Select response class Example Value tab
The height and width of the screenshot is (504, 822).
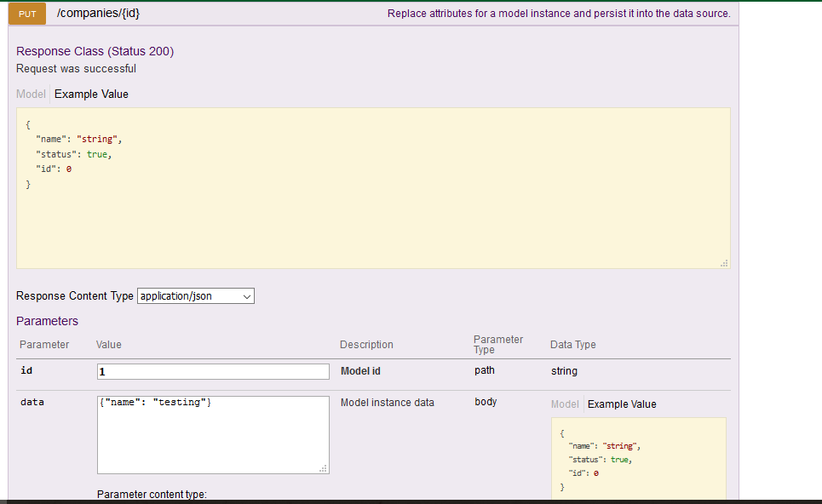point(91,94)
